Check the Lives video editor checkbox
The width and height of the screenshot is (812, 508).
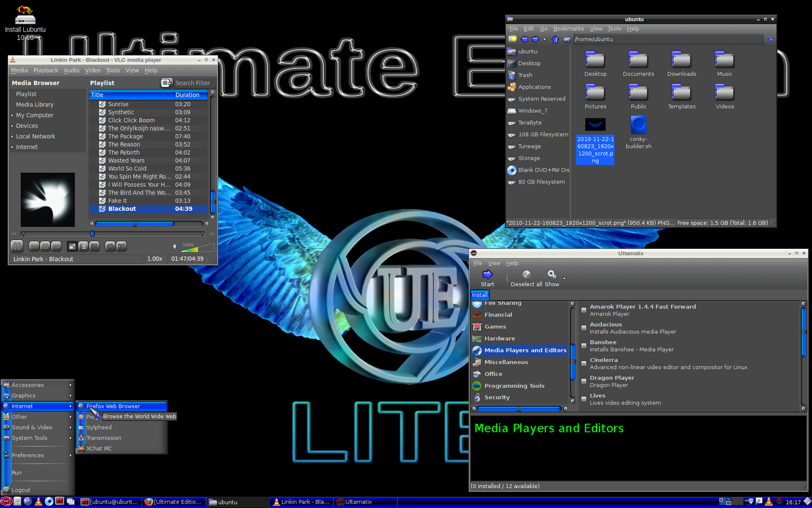click(x=584, y=399)
